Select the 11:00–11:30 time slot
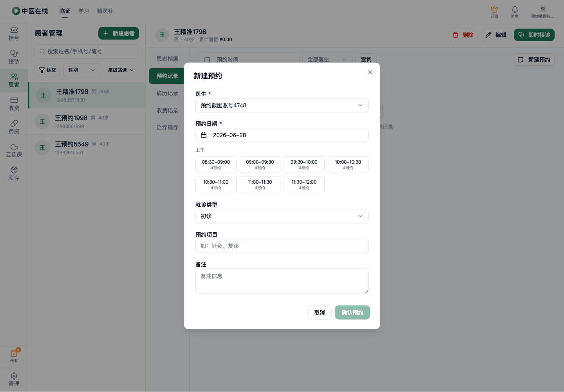Image resolution: width=564 pixels, height=392 pixels. 260,184
